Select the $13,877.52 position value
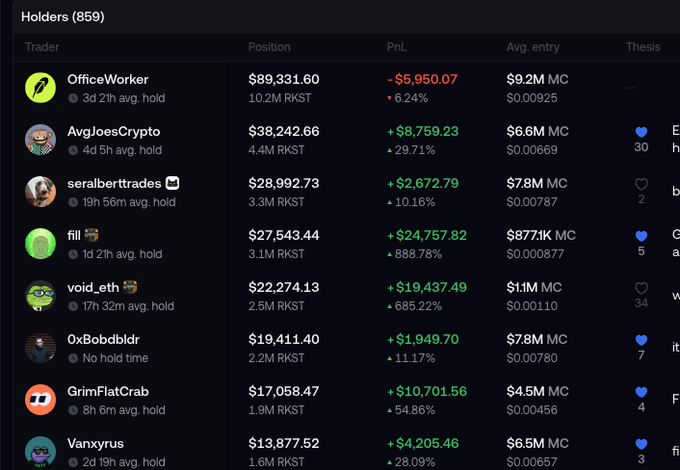This screenshot has height=470, width=680. (x=284, y=444)
